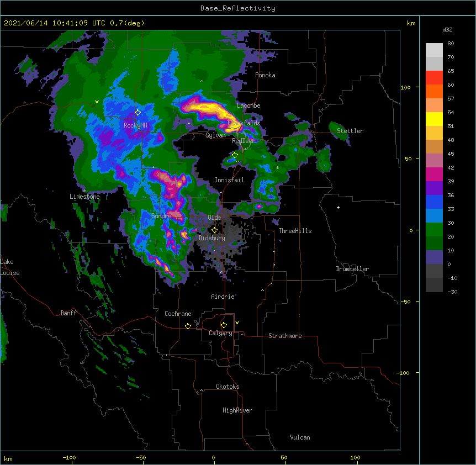476x465 pixels.
Task: Click the RedDeer city label
Action: (x=244, y=141)
